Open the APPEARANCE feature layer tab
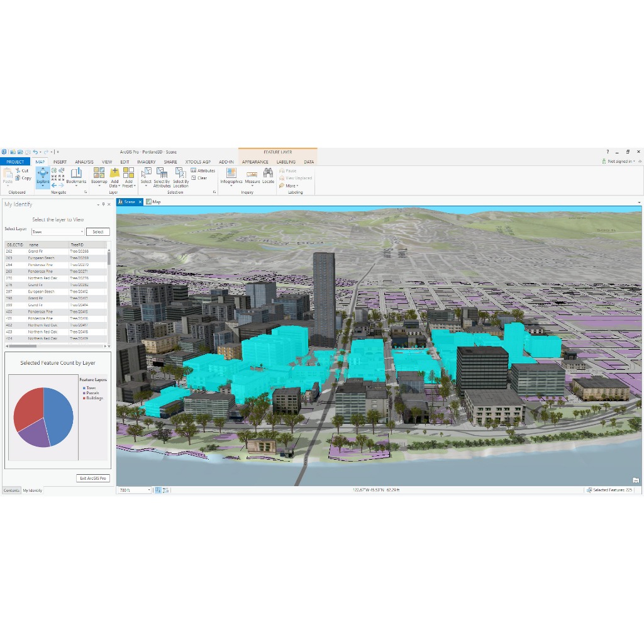 (x=255, y=162)
